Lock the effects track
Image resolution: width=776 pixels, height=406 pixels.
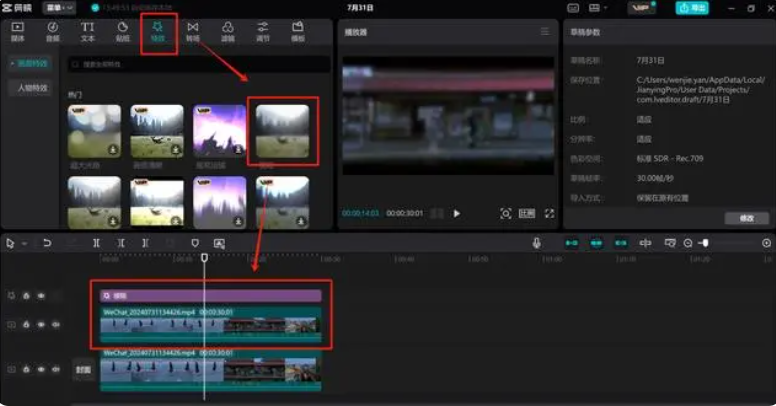click(x=26, y=296)
